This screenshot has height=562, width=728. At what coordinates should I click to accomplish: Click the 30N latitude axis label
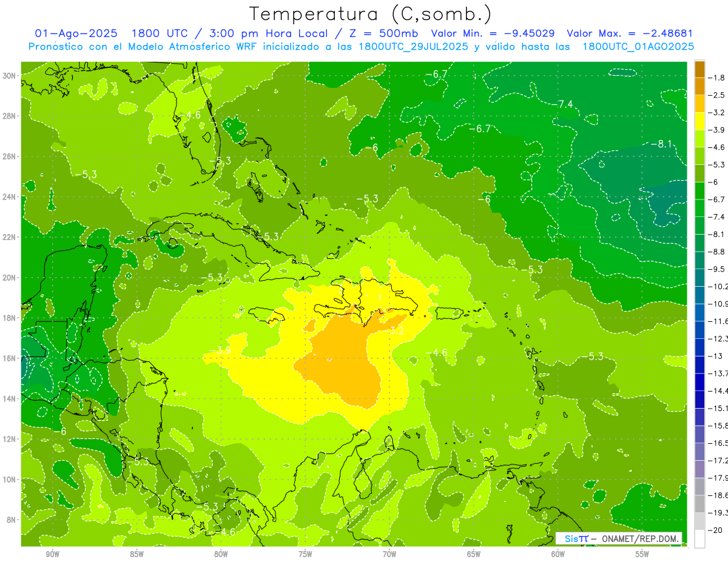10,75
